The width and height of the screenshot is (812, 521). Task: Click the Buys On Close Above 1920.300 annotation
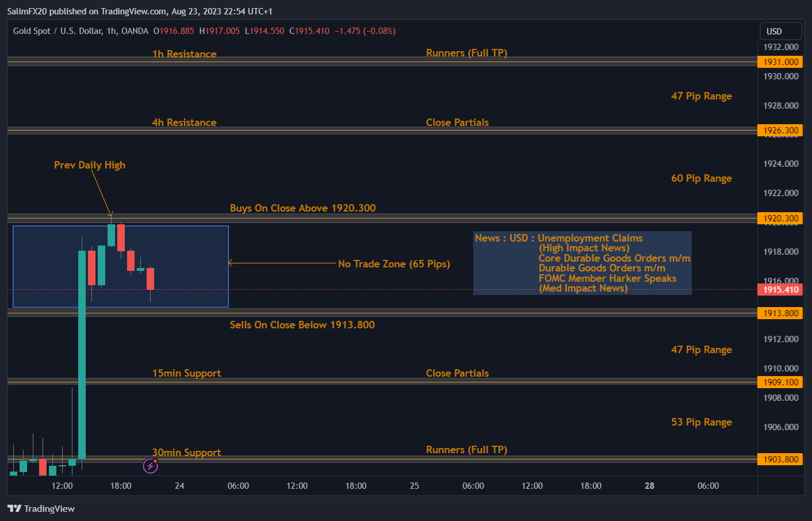point(302,208)
